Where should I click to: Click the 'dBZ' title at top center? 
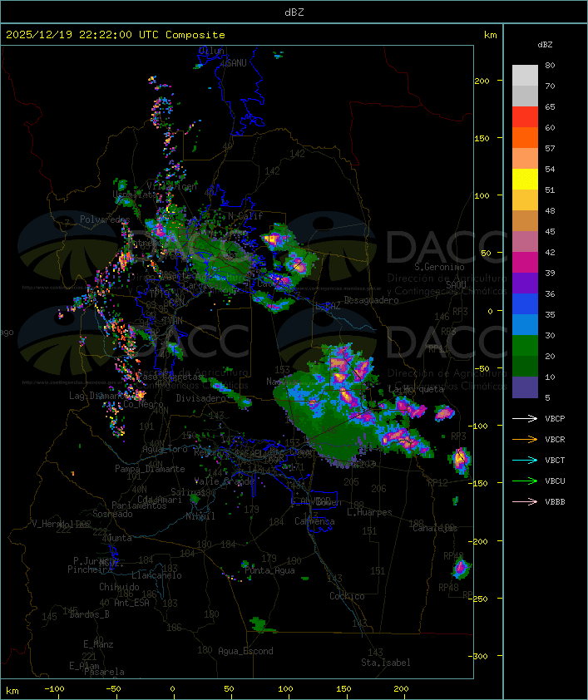click(294, 12)
